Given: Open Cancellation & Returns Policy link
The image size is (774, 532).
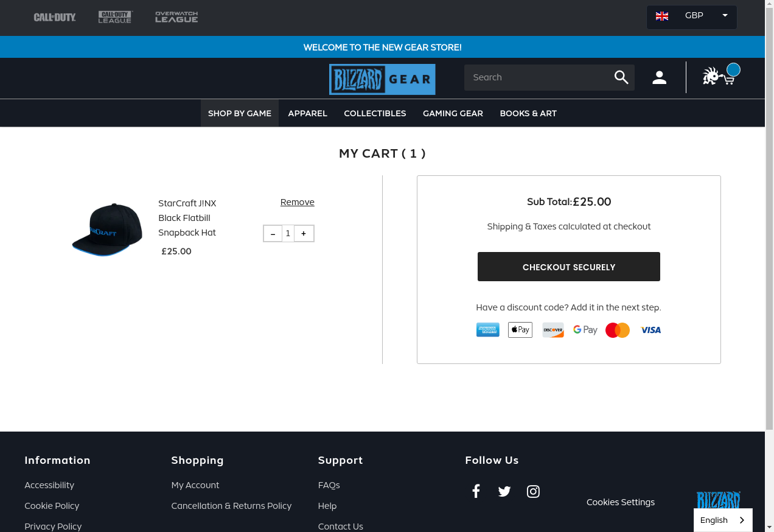Looking at the screenshot, I should (x=231, y=506).
